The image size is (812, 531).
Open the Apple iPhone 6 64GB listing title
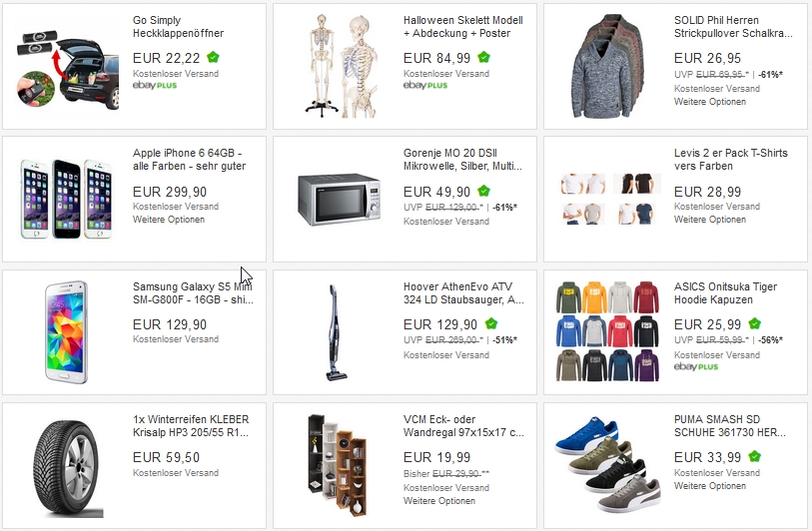click(x=189, y=160)
